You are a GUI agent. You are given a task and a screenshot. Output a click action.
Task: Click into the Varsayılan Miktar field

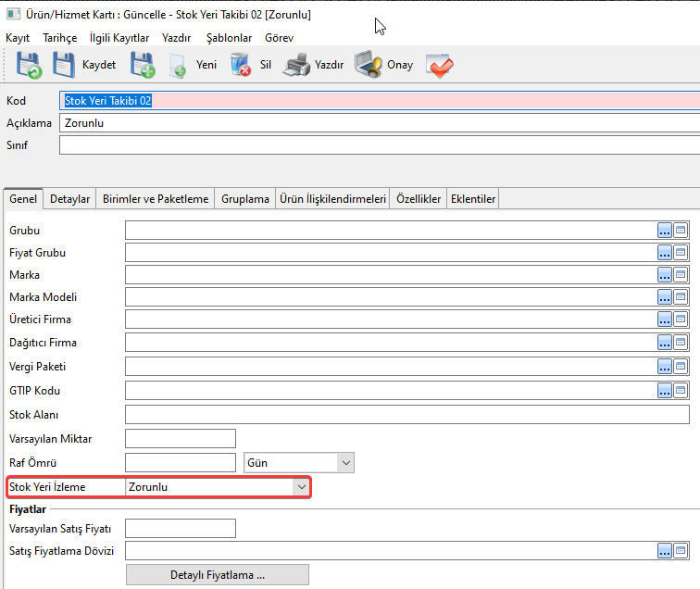[181, 438]
